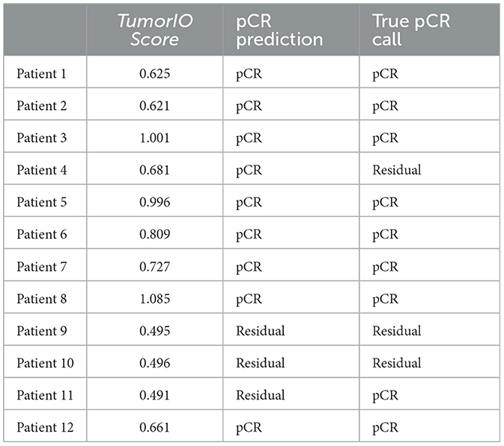The width and height of the screenshot is (504, 446).
Task: Select the Patient 12 row label
Action: pyautogui.click(x=45, y=427)
